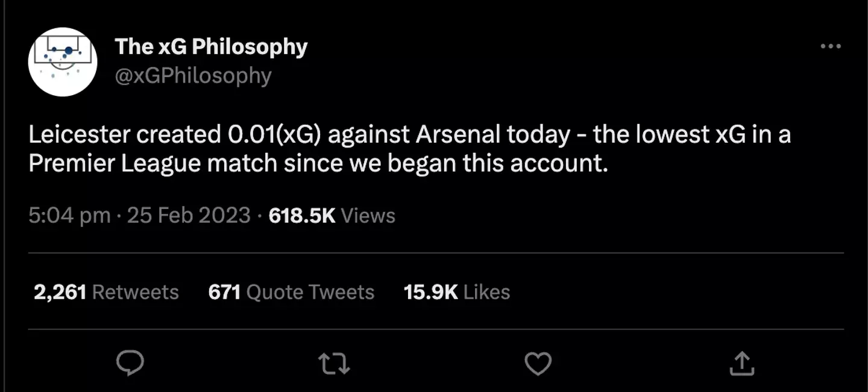Click the 25 Feb 2023 date
The height and width of the screenshot is (392, 868).
[x=189, y=216]
